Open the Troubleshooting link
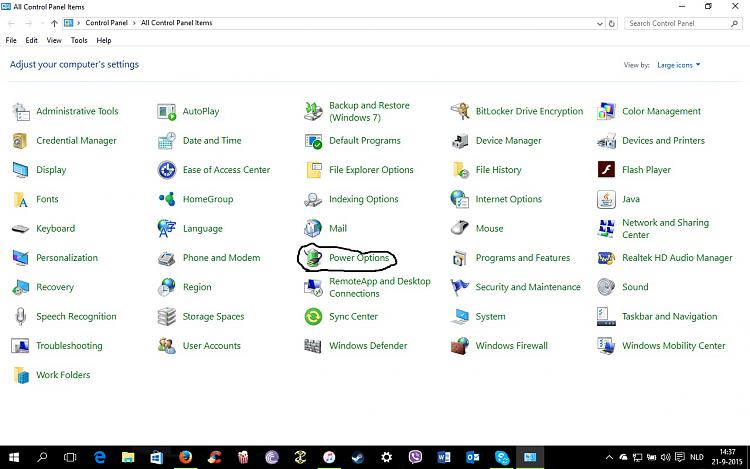Viewport: 750px width, 469px height. coord(69,346)
